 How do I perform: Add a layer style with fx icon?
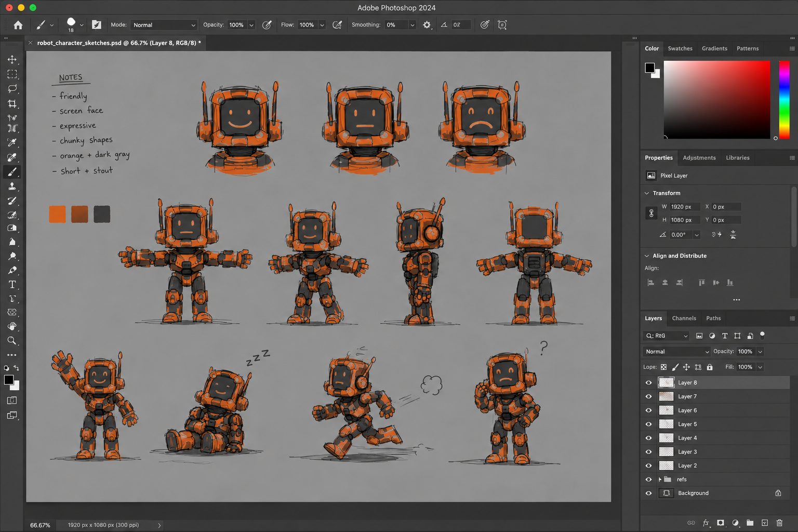point(706,523)
